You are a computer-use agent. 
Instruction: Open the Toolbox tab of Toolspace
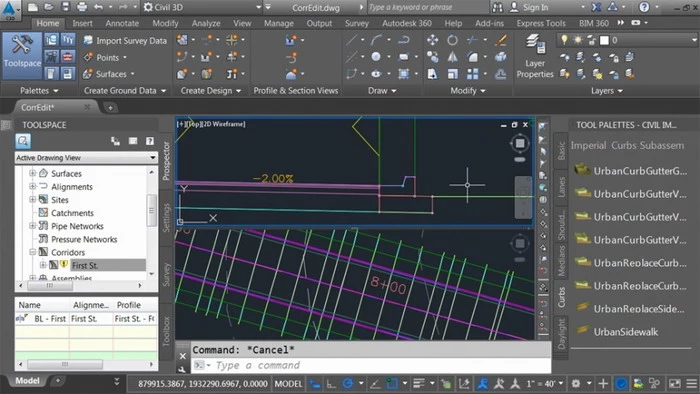coord(166,331)
